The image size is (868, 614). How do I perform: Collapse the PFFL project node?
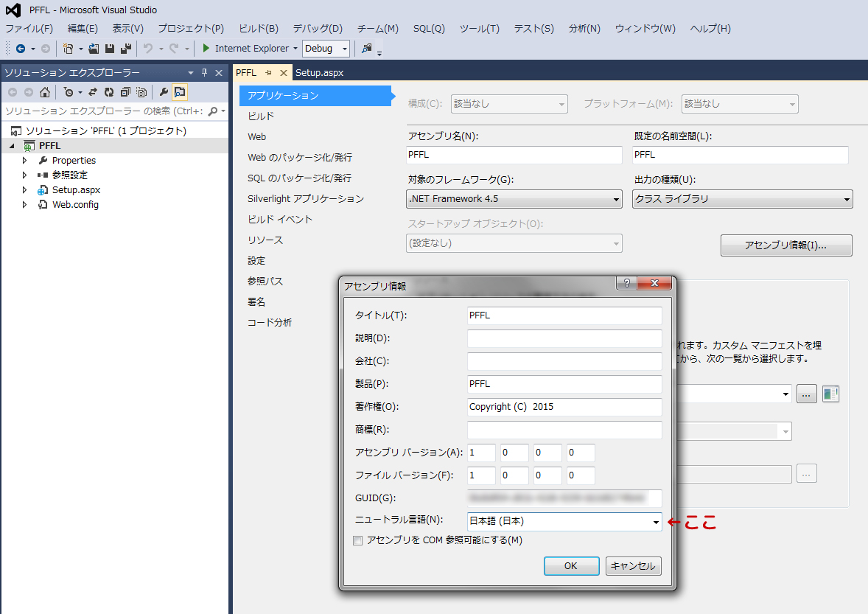[x=13, y=146]
